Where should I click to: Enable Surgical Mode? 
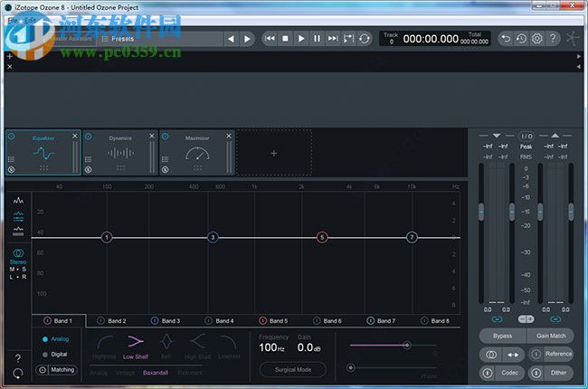click(293, 369)
